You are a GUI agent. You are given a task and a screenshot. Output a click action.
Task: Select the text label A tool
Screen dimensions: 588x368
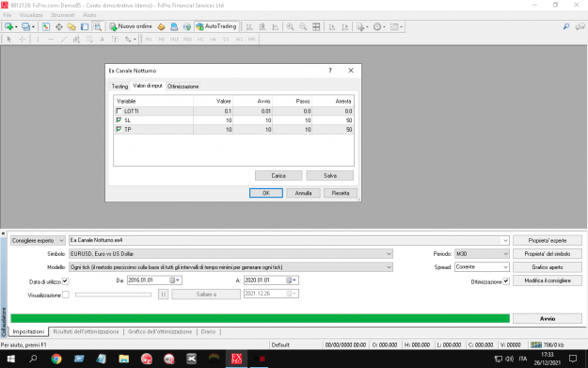point(102,39)
